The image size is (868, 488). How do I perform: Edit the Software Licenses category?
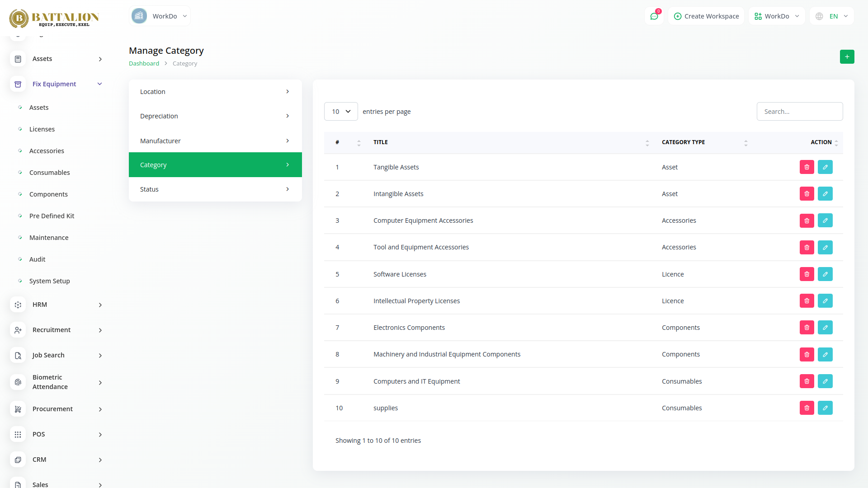point(825,274)
